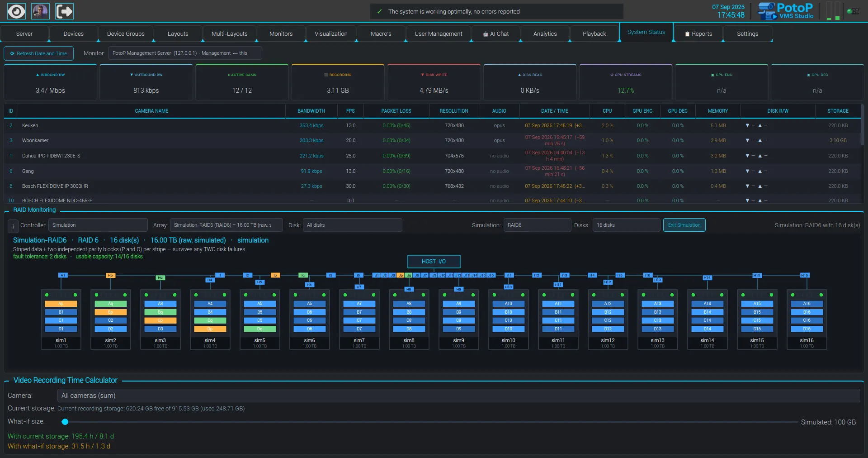868x458 pixels.
Task: Select the sim16 disk in RAID diagram
Action: [x=807, y=320]
